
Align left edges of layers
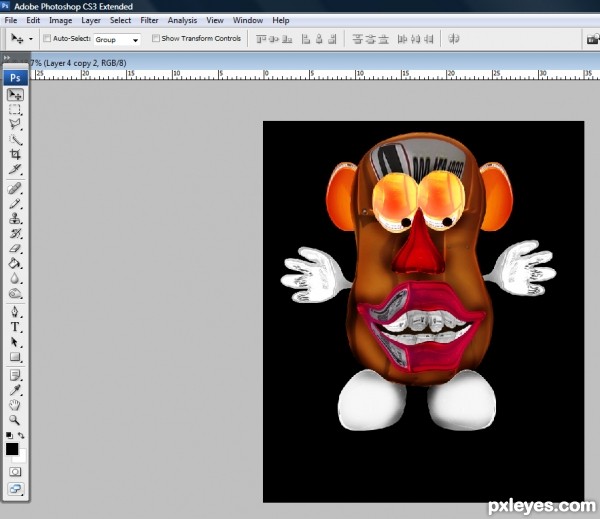(x=306, y=39)
